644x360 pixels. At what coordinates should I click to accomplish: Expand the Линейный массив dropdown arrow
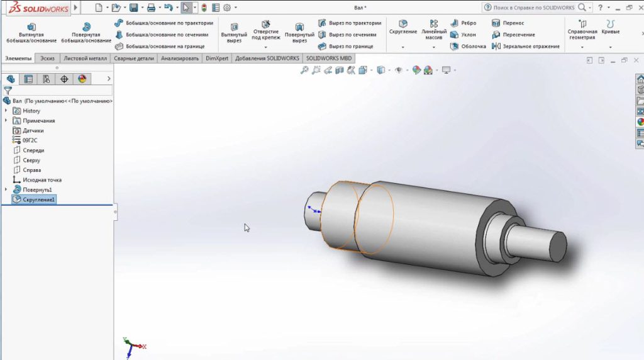[x=434, y=47]
